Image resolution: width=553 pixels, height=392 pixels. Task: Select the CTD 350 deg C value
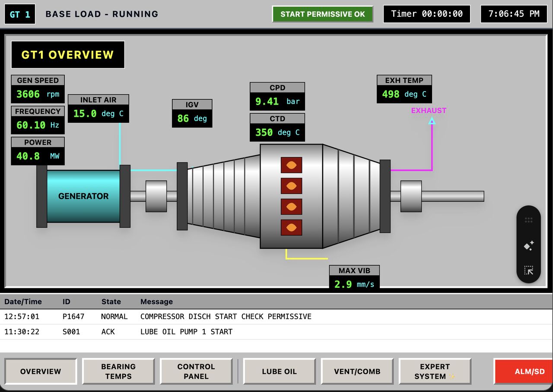(277, 132)
